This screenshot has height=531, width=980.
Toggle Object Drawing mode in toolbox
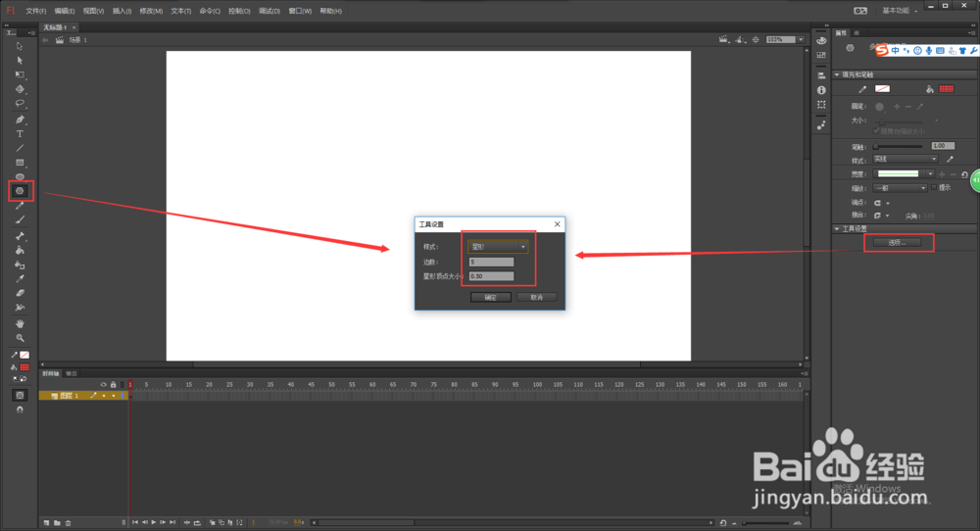click(x=20, y=396)
